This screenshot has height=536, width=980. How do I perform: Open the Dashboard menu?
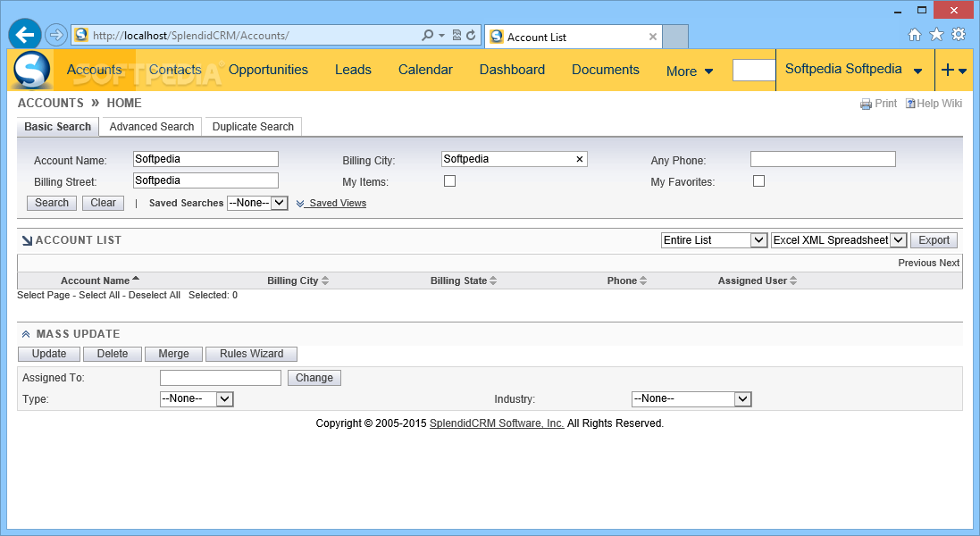click(x=512, y=70)
